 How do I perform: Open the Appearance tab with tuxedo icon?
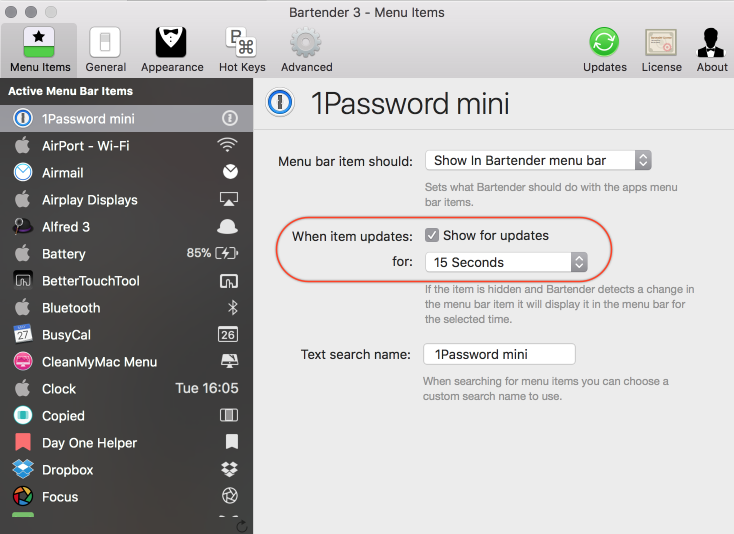(x=172, y=50)
